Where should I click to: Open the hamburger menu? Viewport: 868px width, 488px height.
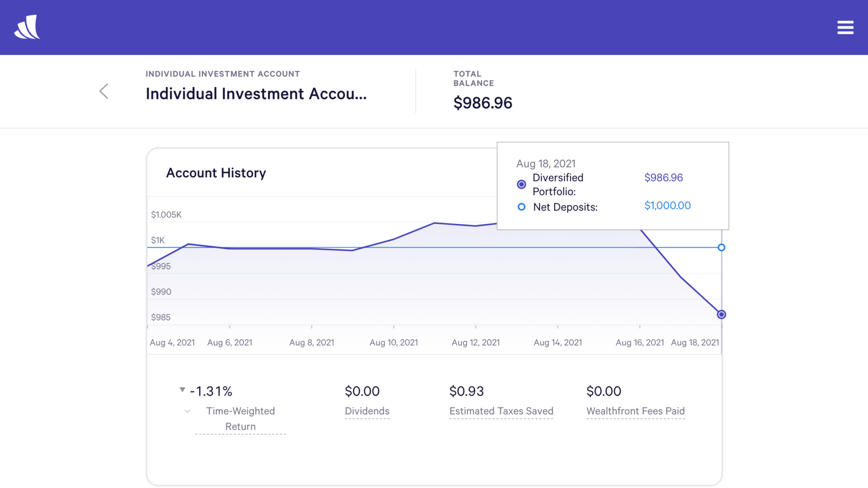coord(845,27)
